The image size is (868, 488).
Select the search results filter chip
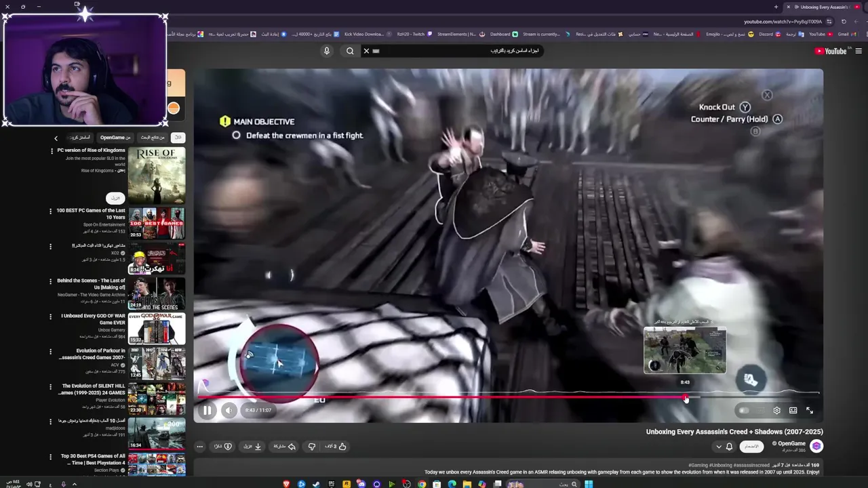coord(153,138)
